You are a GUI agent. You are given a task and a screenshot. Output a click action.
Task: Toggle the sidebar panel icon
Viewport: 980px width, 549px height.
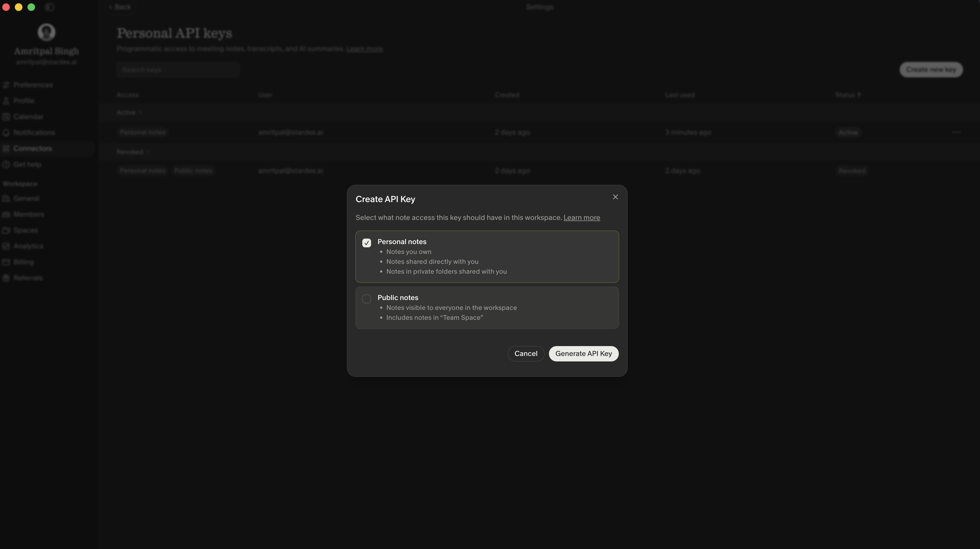coord(49,7)
